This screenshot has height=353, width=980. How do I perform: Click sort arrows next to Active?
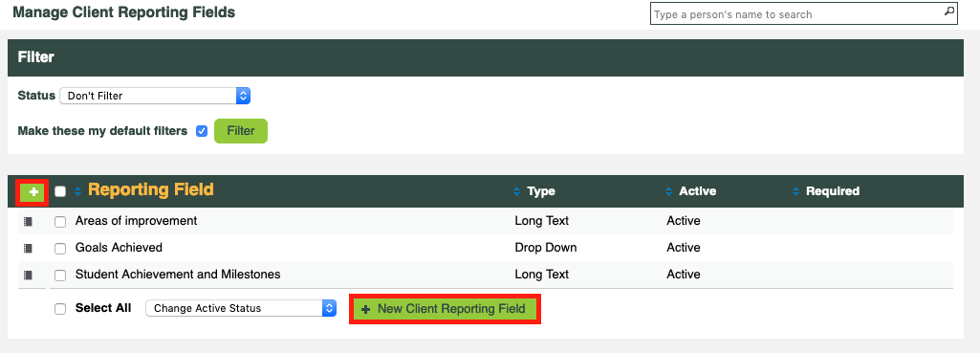click(669, 191)
